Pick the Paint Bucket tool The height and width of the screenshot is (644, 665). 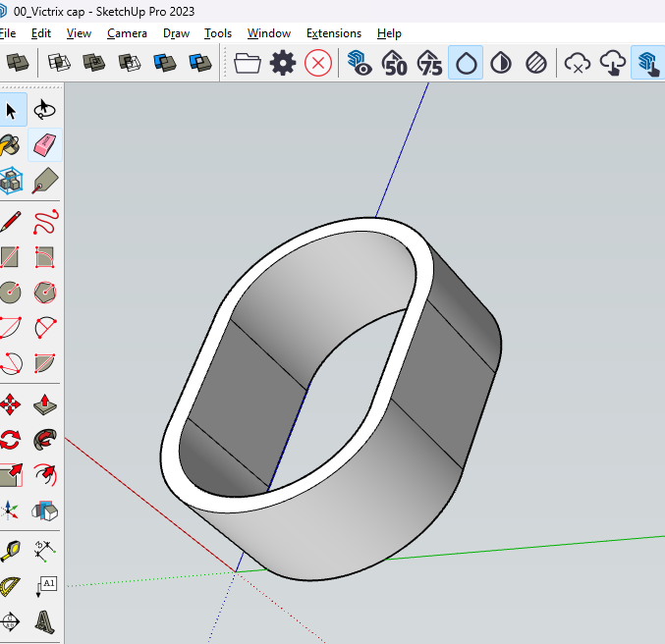tap(11, 145)
